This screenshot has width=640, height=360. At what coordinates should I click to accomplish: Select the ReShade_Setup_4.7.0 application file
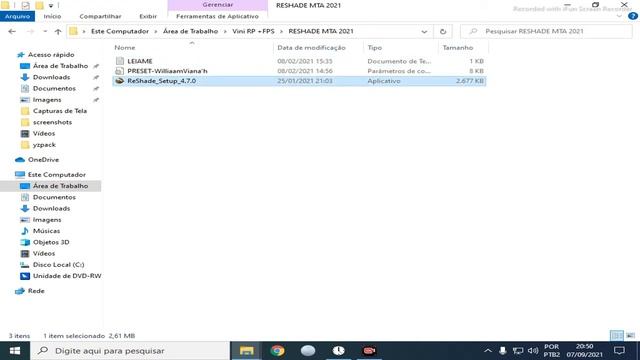299,81
